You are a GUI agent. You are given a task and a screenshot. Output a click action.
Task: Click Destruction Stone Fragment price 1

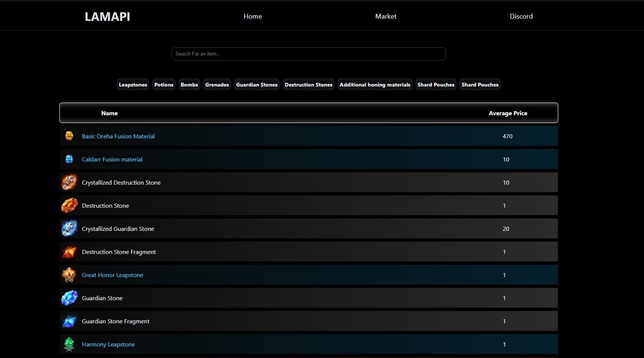coord(505,252)
